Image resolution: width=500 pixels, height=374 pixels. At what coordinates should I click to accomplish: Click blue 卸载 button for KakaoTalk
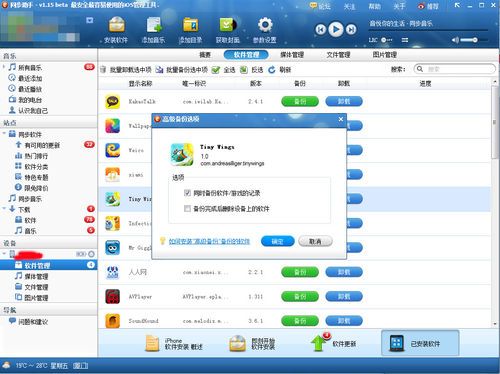[x=344, y=101]
